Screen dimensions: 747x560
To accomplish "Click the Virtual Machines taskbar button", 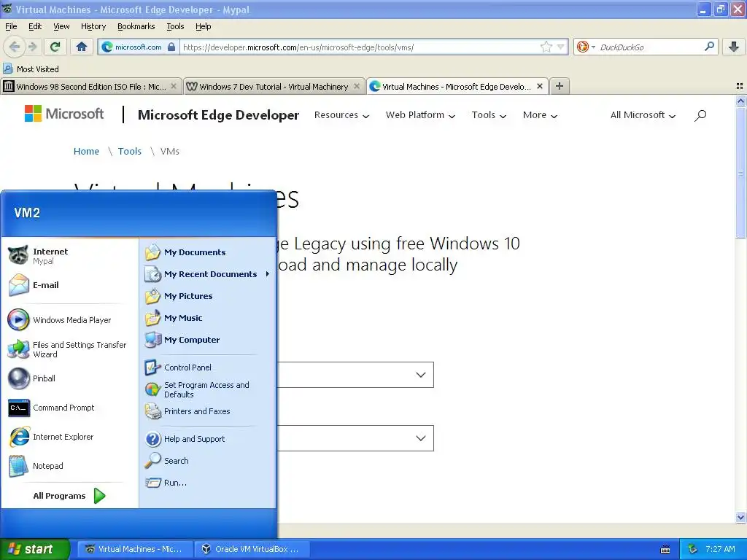I will point(134,549).
